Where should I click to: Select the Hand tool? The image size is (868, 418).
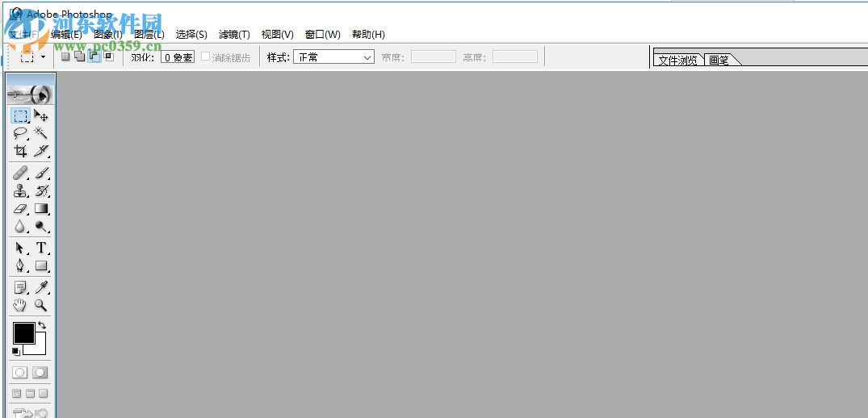click(20, 305)
